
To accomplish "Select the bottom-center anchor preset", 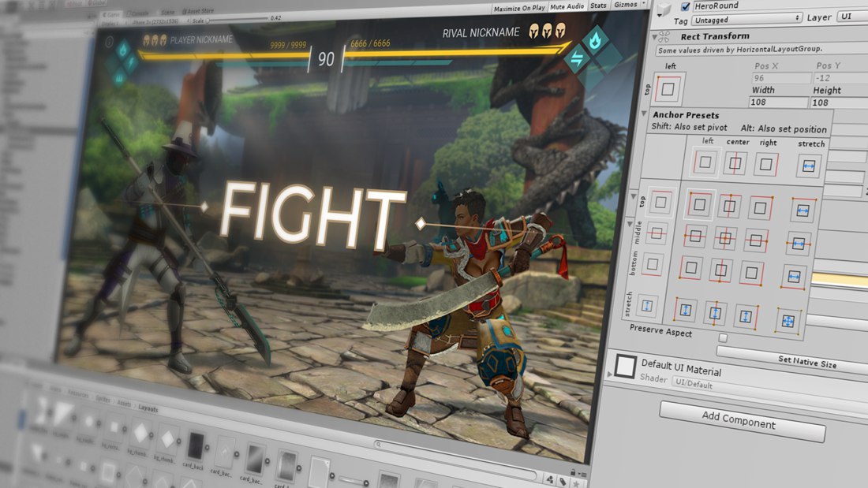I will coord(720,270).
